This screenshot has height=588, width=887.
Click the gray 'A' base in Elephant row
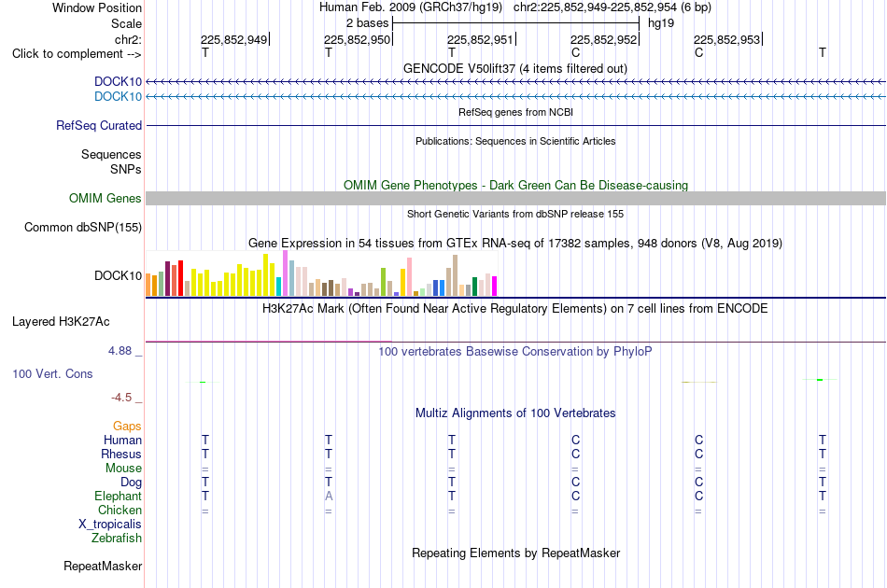point(329,496)
